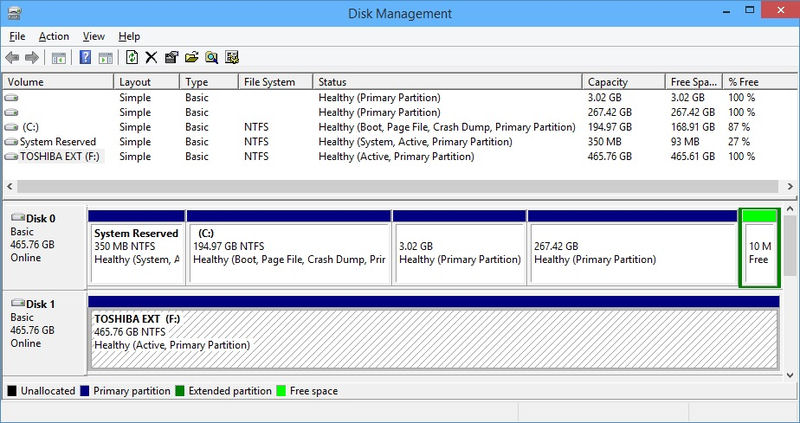Click the Extended partition green legend swatch

pos(180,391)
